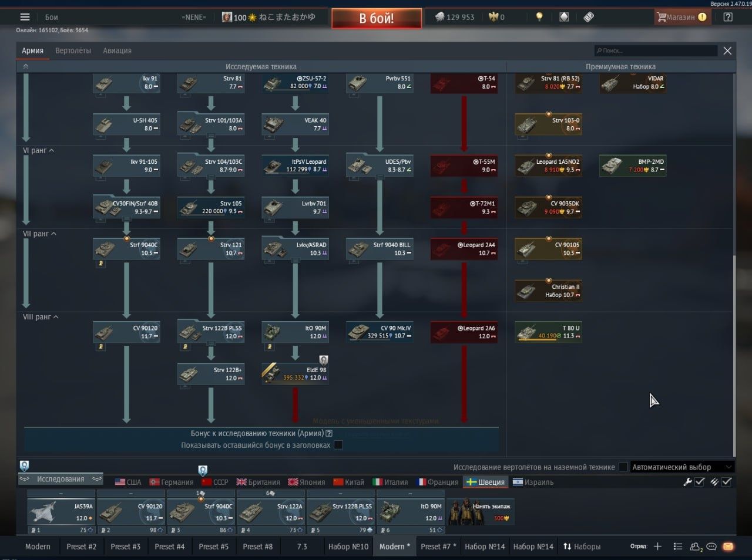Select the ItPsV Leopard vehicle card
This screenshot has height=560, width=752.
coord(295,165)
